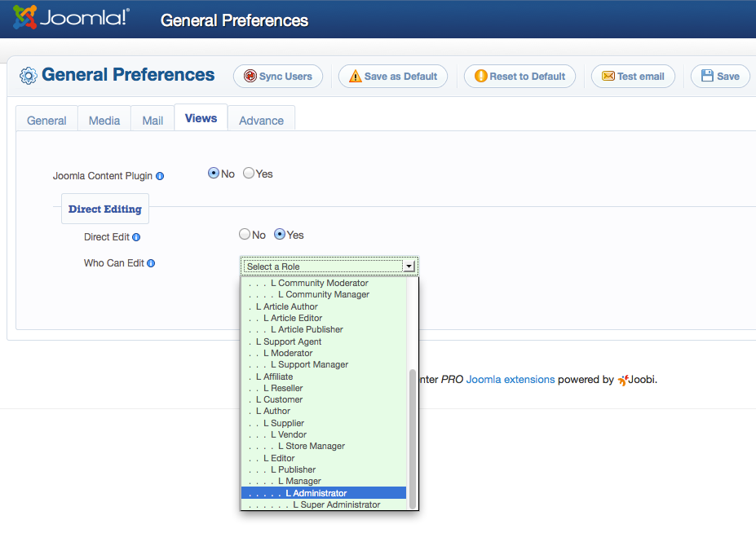Collapse the Select a Role dropdown arrow

[x=409, y=266]
